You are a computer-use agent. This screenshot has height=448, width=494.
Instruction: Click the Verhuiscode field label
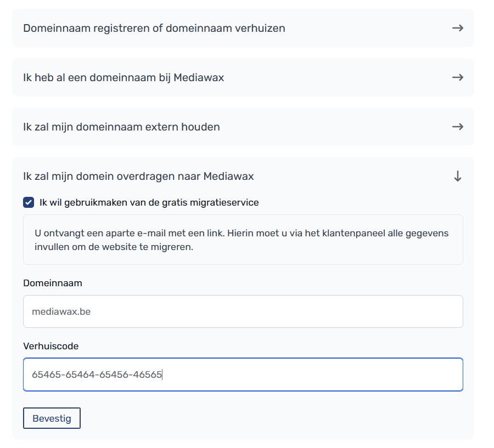pyautogui.click(x=50, y=346)
